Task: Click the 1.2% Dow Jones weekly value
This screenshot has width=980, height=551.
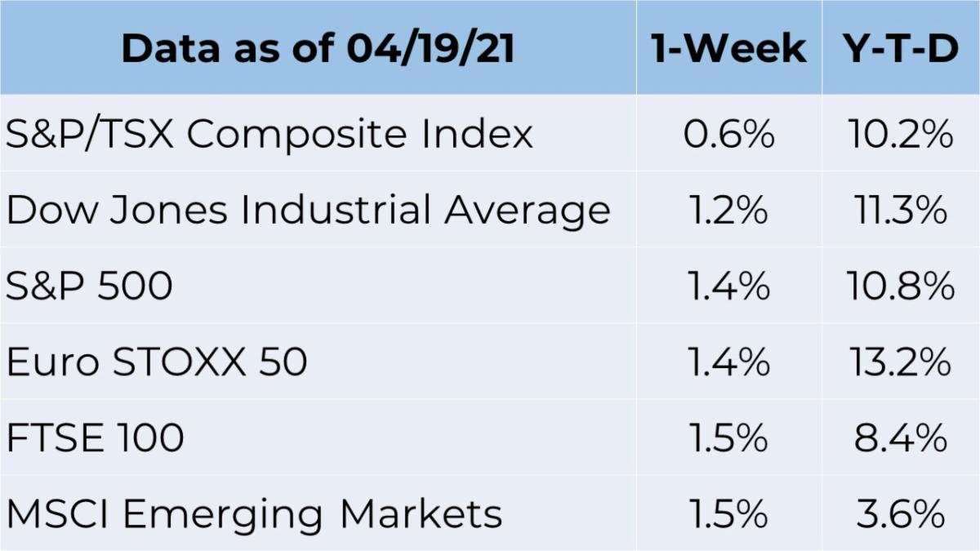Action: pos(729,210)
